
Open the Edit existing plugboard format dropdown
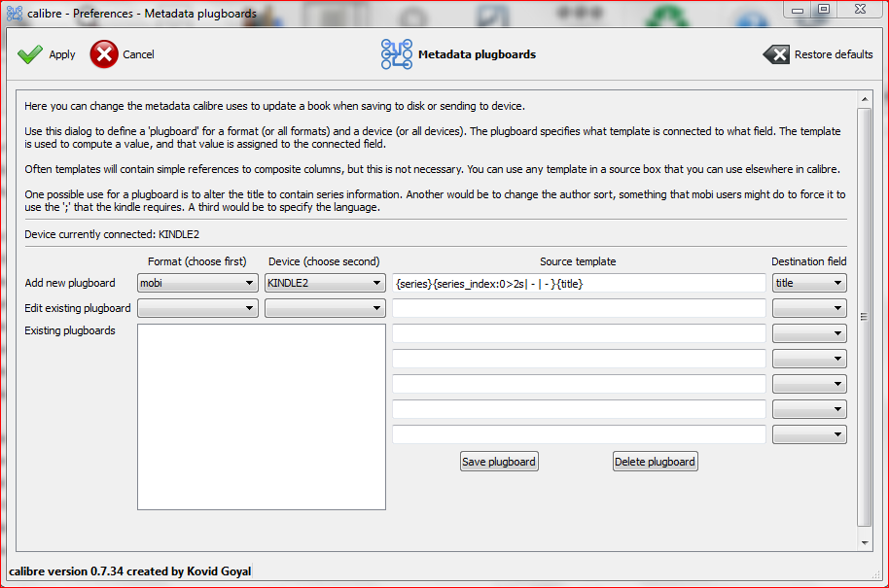pyautogui.click(x=197, y=308)
